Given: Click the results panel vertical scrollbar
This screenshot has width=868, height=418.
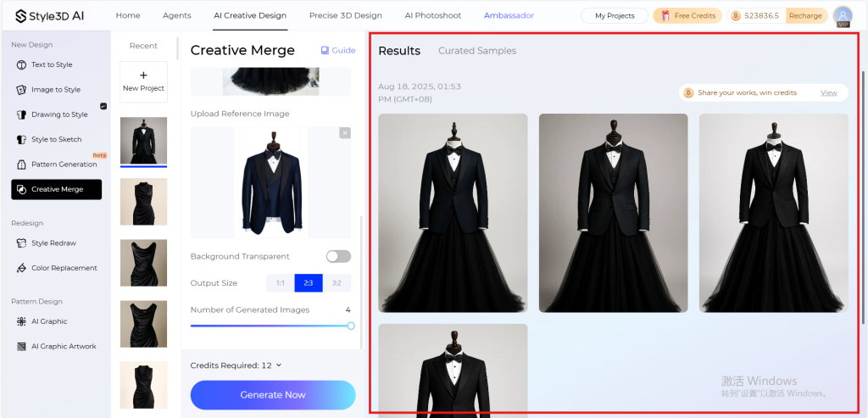Looking at the screenshot, I should (x=863, y=197).
